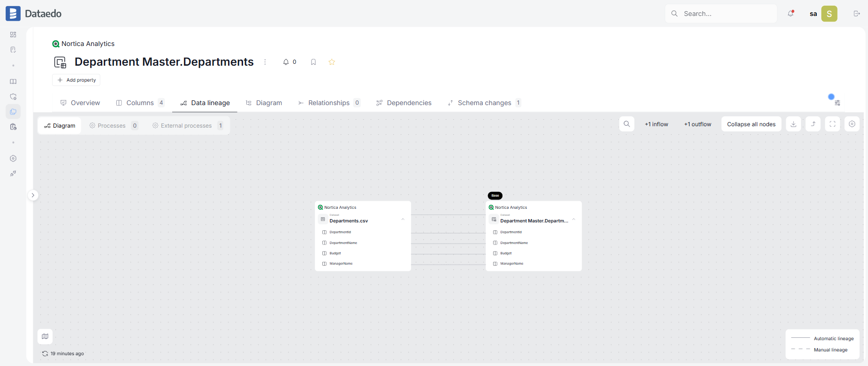Click the subscription bell next to the title
The width and height of the screenshot is (868, 366).
(x=286, y=62)
